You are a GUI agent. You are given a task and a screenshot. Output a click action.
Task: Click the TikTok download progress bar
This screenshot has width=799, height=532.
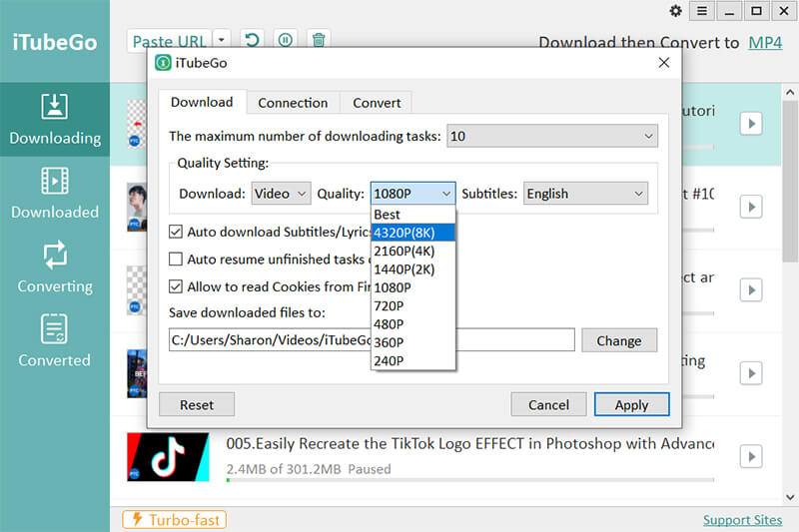pos(470,479)
